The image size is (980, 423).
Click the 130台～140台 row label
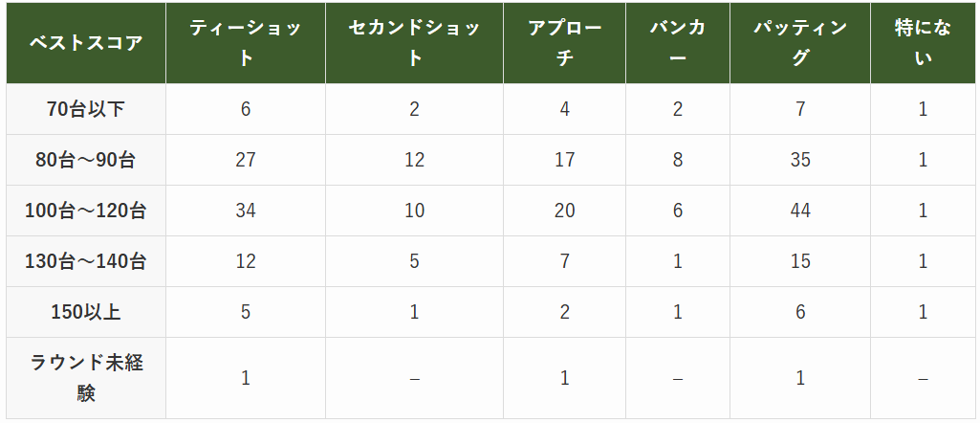click(x=86, y=261)
